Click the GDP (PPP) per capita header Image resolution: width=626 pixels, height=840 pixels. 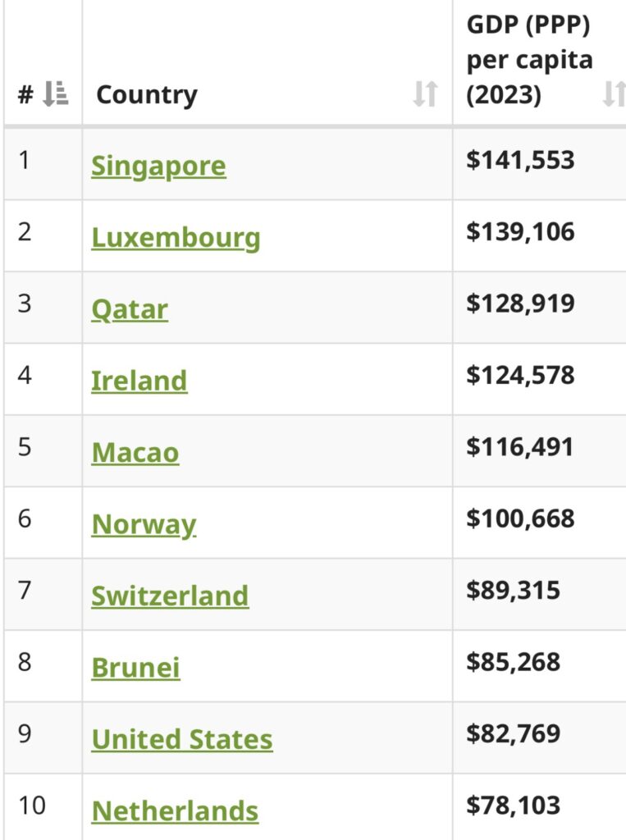[x=529, y=60]
